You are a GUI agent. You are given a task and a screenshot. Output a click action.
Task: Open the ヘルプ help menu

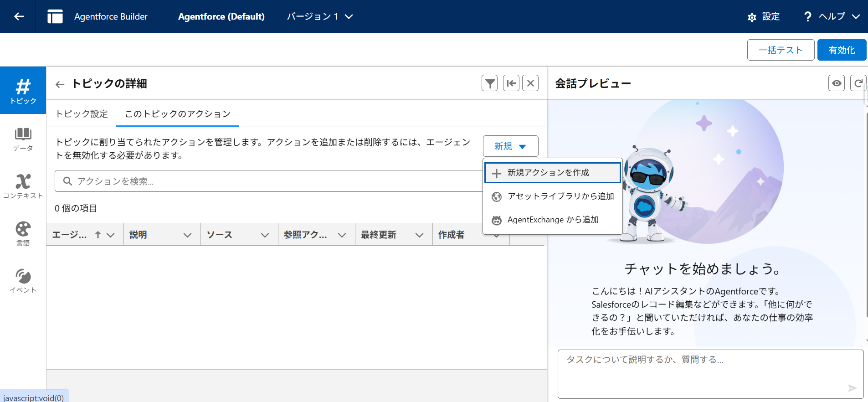(832, 16)
